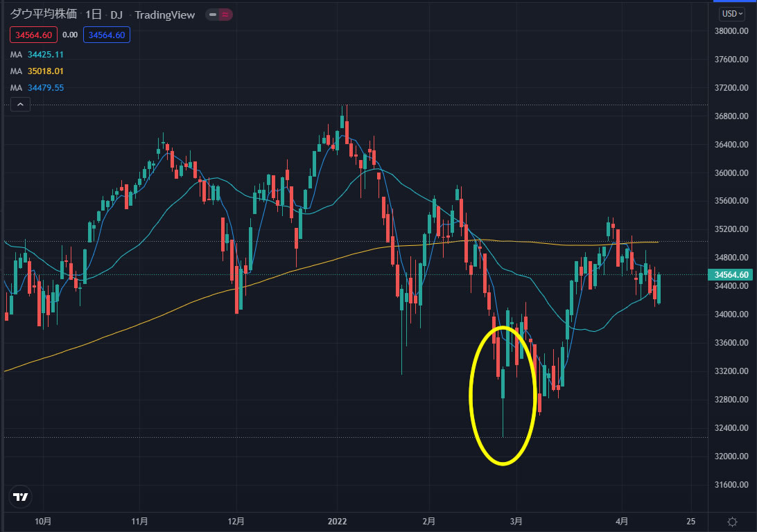757x532 pixels.
Task: Click the red 34564.60 sell price box
Action: point(32,35)
